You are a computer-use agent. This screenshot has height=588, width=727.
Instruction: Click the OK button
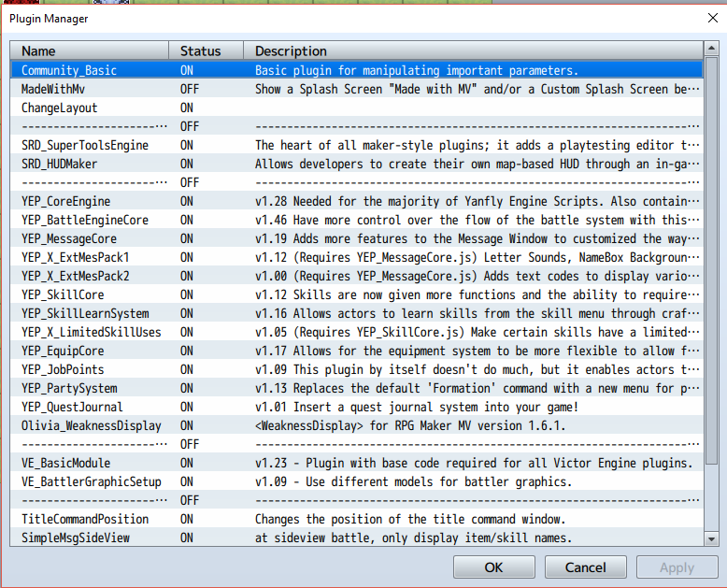[493, 567]
